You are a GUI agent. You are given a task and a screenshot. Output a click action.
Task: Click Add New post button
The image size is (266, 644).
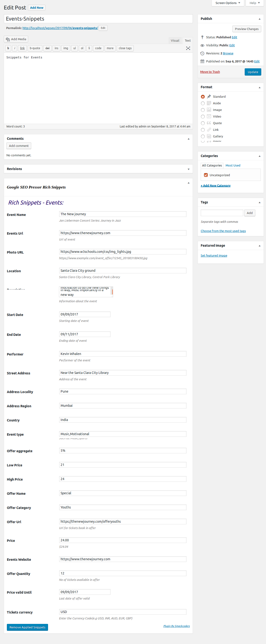tap(36, 8)
